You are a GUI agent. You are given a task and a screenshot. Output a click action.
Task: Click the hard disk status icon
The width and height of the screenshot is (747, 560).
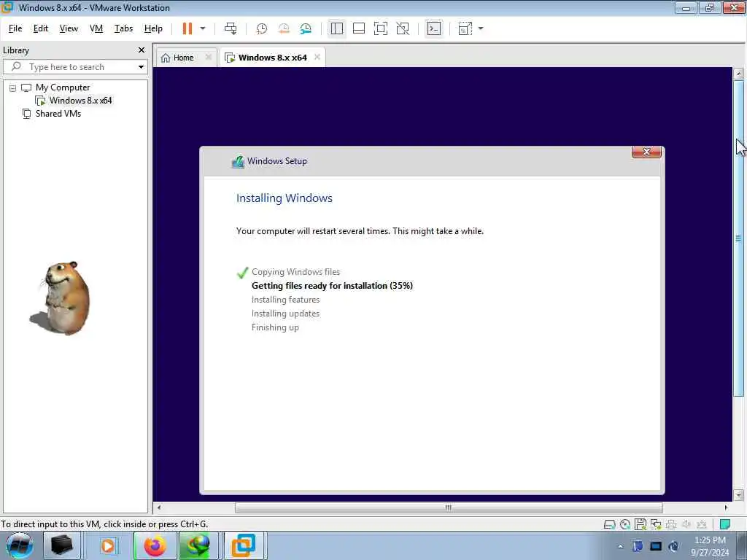click(x=609, y=525)
